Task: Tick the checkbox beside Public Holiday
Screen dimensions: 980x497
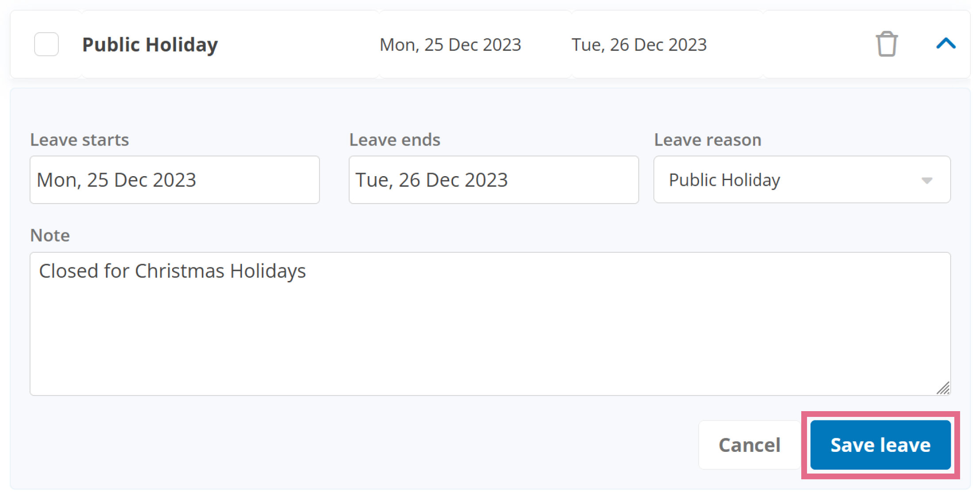Action: 46,44
